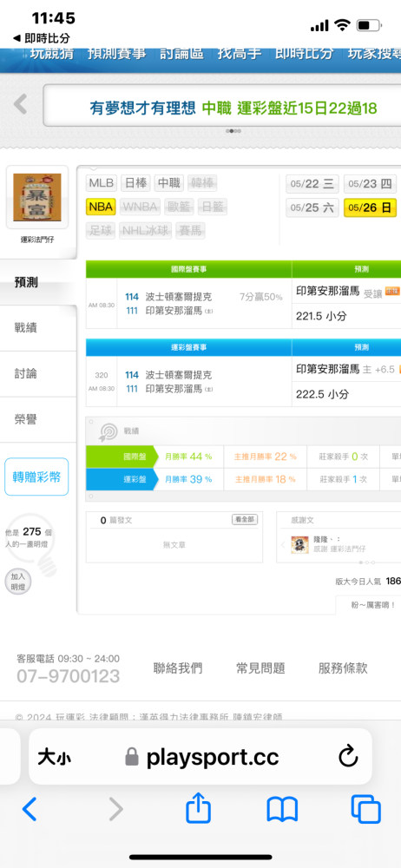Open the 服務條款 footer link
The width and height of the screenshot is (401, 868).
343,668
